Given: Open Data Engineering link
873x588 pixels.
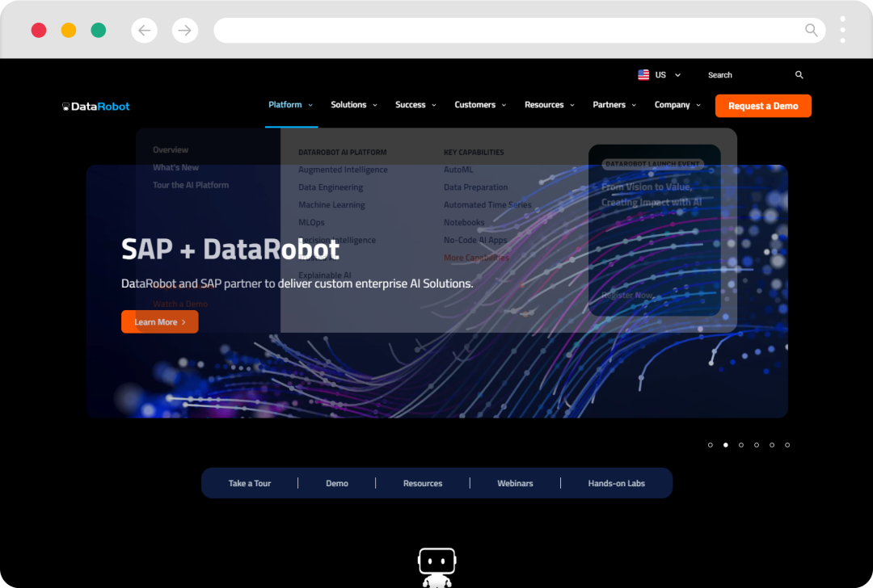Looking at the screenshot, I should (331, 187).
